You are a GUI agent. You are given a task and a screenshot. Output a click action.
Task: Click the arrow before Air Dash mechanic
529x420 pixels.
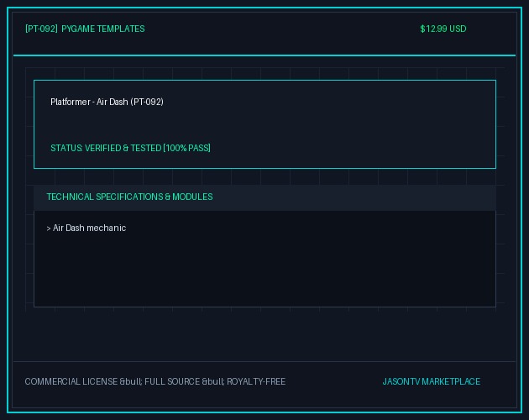pos(49,228)
